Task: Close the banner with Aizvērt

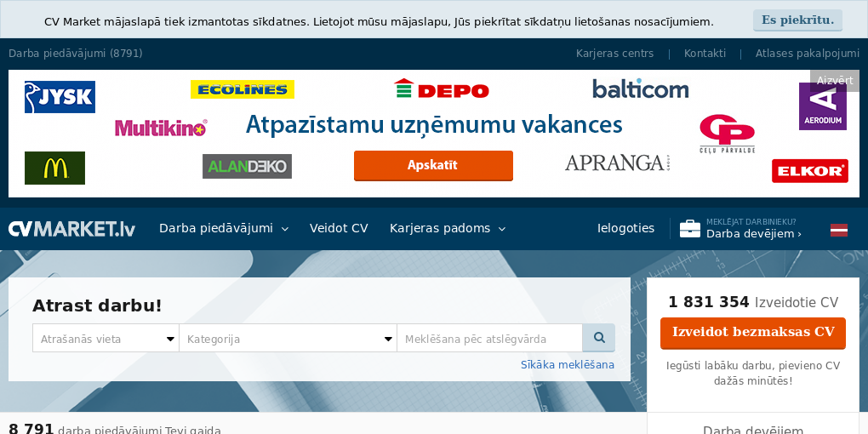Action: [835, 81]
